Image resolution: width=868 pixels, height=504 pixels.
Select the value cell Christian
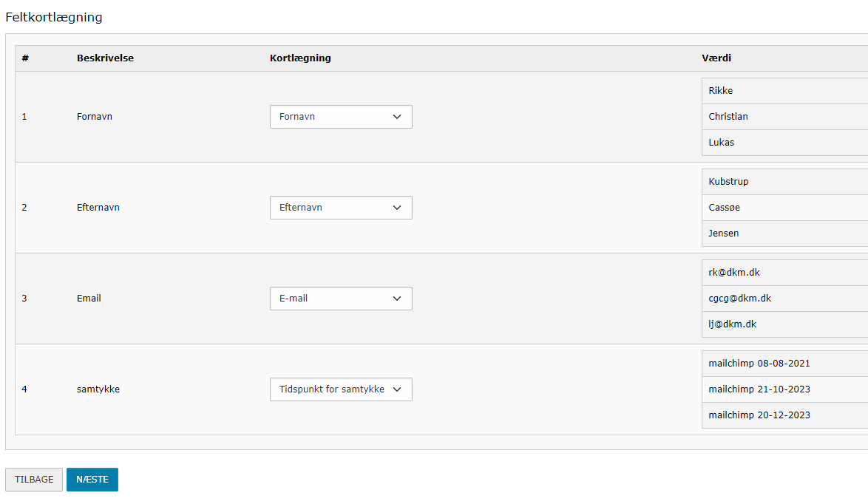728,117
